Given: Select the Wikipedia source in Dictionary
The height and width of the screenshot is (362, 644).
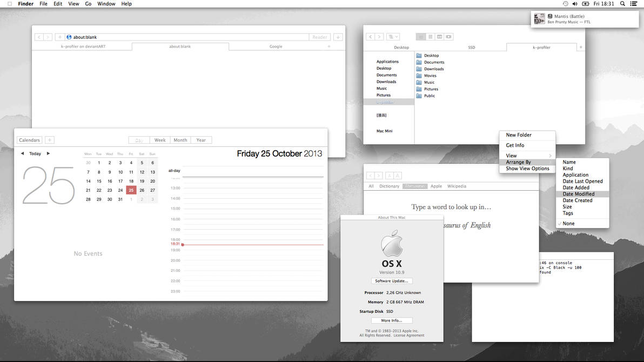Looking at the screenshot, I should point(457,186).
